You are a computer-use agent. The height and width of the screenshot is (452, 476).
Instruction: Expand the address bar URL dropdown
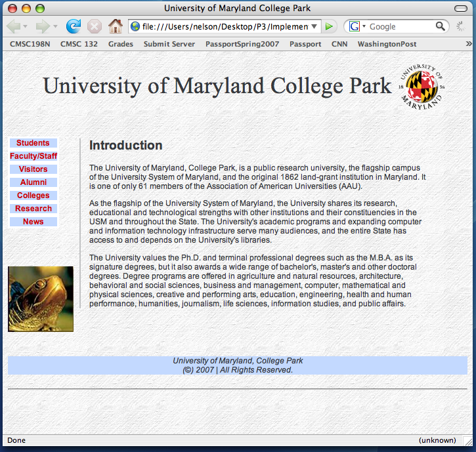314,26
